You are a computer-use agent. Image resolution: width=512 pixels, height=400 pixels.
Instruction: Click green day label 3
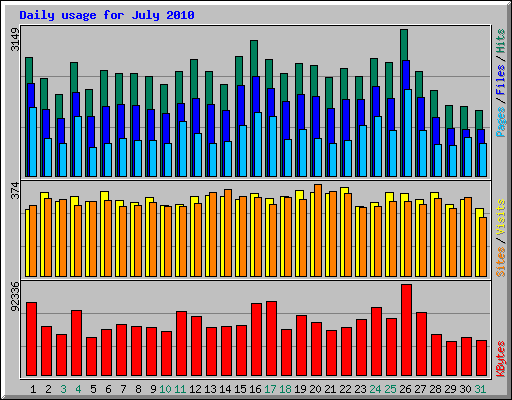coord(63,389)
